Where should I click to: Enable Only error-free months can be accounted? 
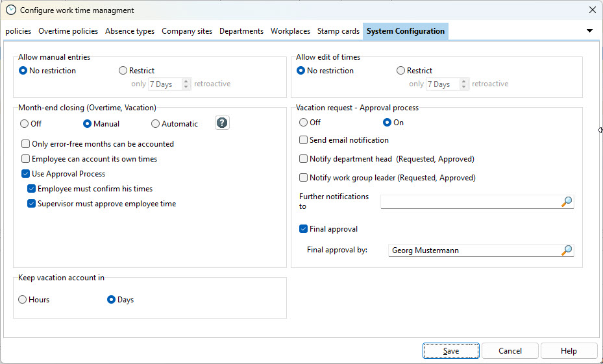(26, 144)
